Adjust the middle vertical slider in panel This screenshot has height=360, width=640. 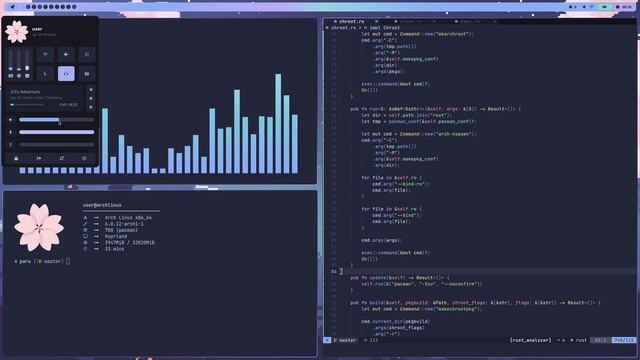[19, 60]
